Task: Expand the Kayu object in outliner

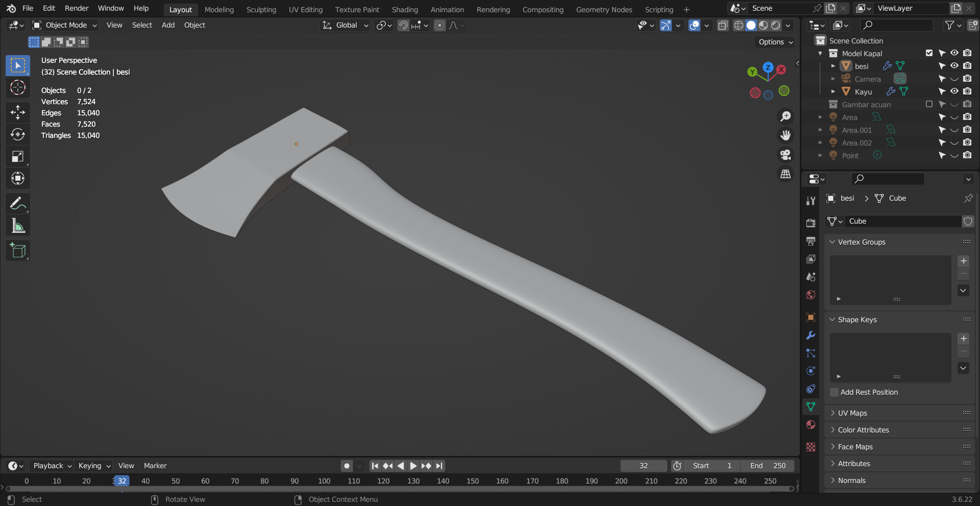Action: (833, 91)
